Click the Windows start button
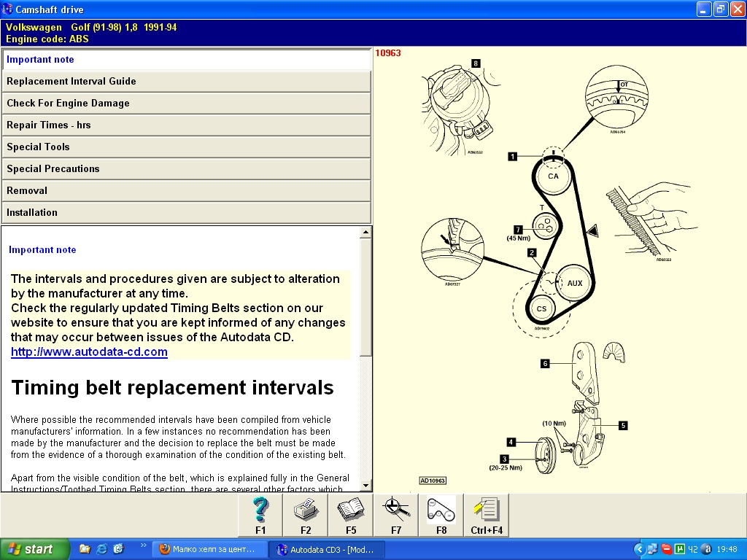This screenshot has width=747, height=560. click(x=35, y=549)
